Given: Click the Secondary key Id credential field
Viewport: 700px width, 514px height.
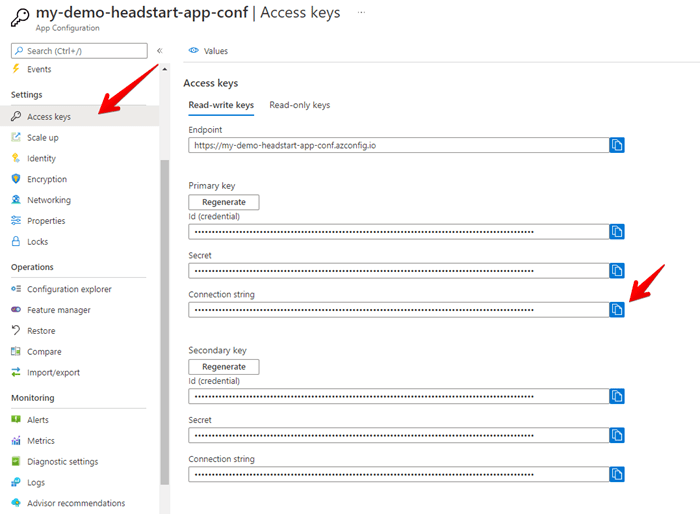Looking at the screenshot, I should click(x=399, y=396).
